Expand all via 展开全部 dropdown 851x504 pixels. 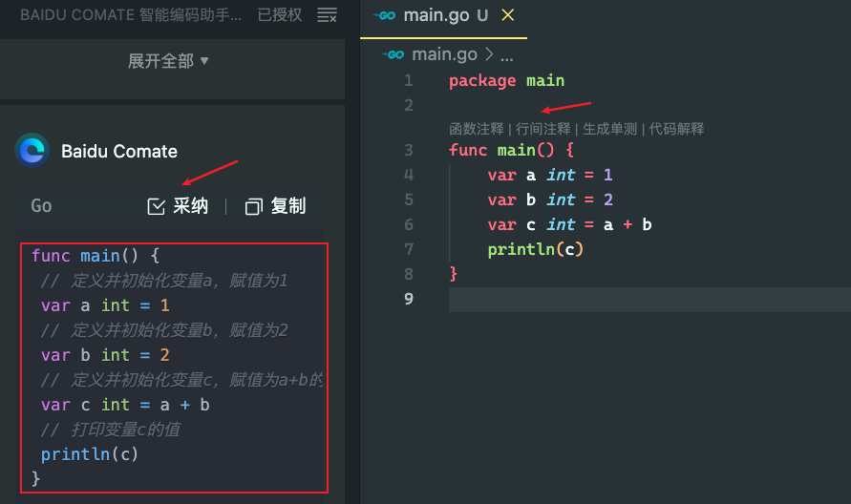point(168,61)
